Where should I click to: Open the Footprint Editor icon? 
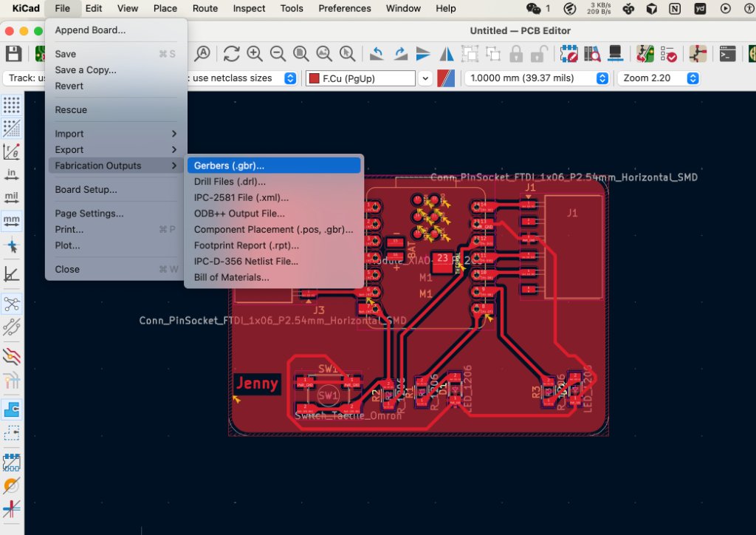point(568,53)
